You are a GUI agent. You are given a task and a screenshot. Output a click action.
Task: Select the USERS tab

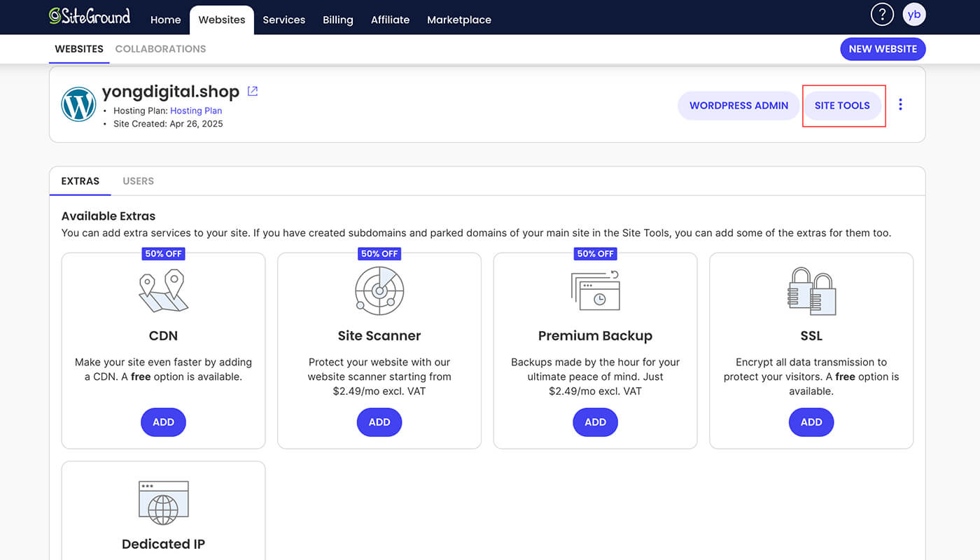click(x=138, y=181)
